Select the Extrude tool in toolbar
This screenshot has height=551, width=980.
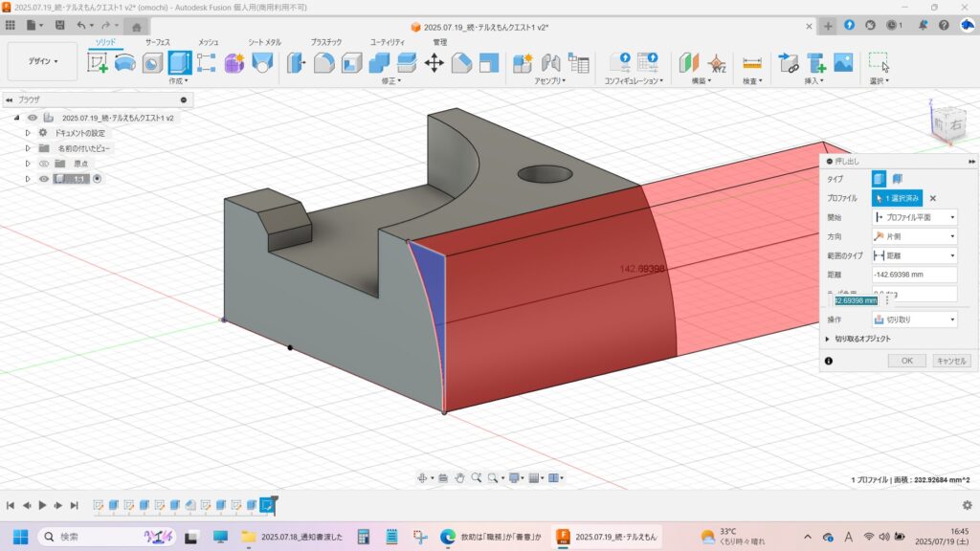[179, 63]
